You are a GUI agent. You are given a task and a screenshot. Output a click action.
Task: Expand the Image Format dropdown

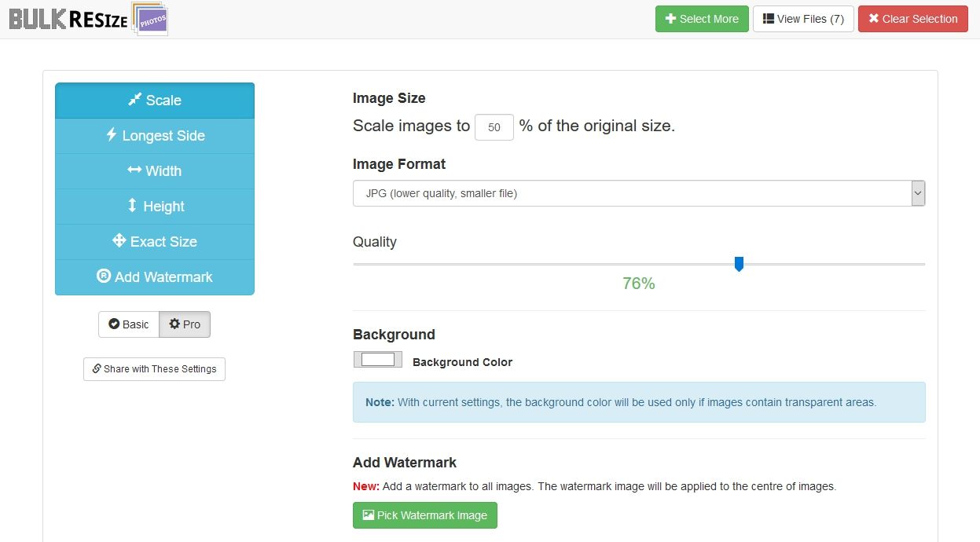pyautogui.click(x=639, y=193)
